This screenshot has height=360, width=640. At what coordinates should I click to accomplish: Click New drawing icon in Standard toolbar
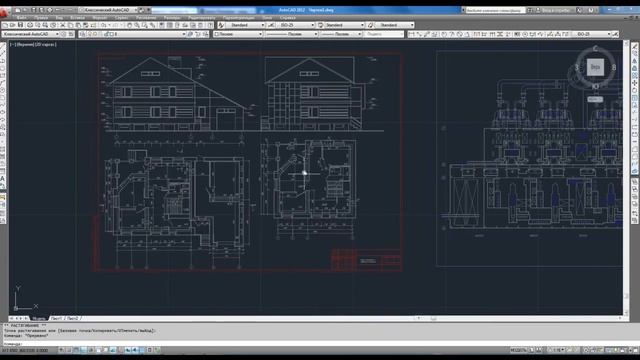click(5, 25)
